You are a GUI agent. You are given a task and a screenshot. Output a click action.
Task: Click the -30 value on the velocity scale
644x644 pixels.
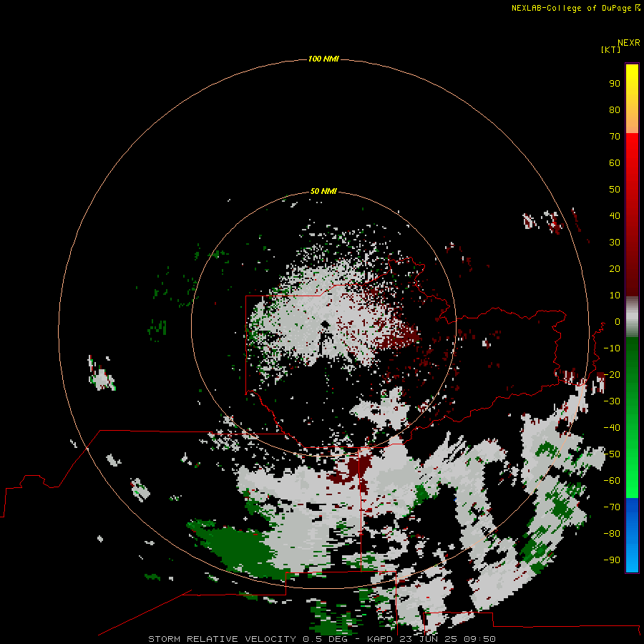pyautogui.click(x=612, y=401)
